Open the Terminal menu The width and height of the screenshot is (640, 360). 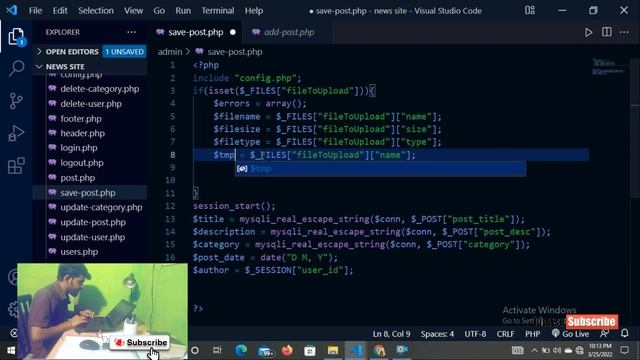[218, 11]
